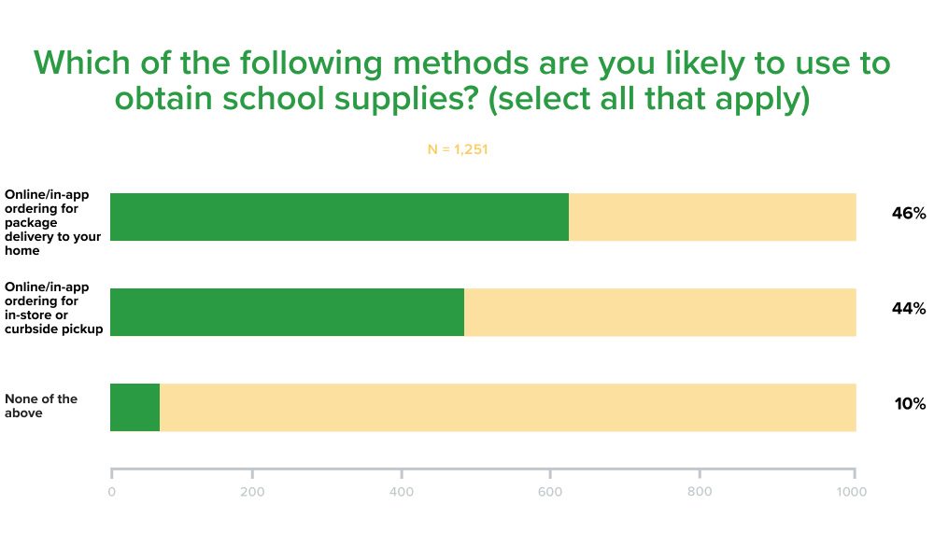Click the small green None of the above bar

tap(134, 407)
